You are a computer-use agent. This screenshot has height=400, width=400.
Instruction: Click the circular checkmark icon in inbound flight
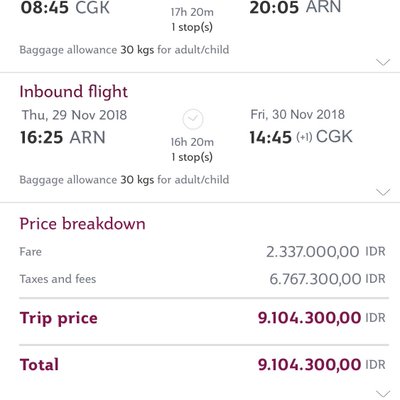(193, 119)
